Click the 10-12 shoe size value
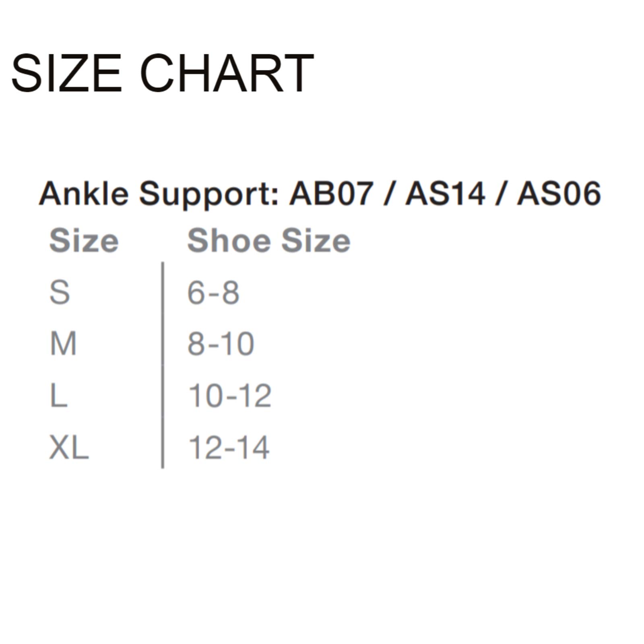644x644 pixels. pos(230,396)
